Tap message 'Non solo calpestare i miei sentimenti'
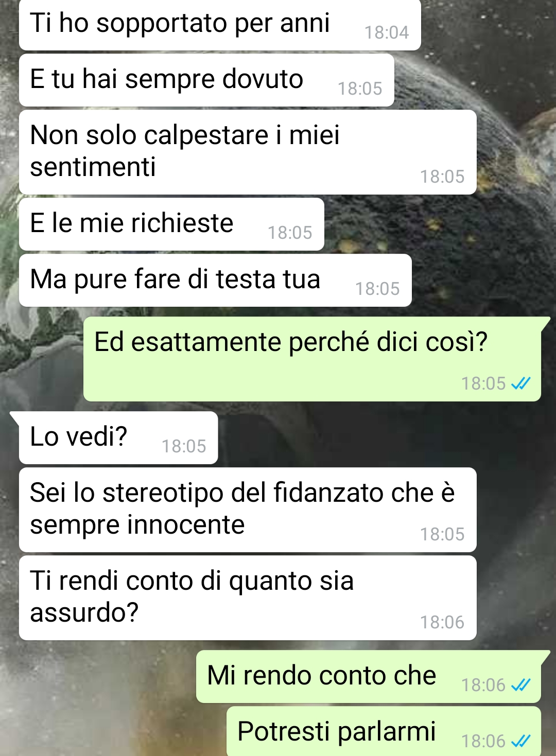Screen dimensions: 556x756 (x=248, y=152)
